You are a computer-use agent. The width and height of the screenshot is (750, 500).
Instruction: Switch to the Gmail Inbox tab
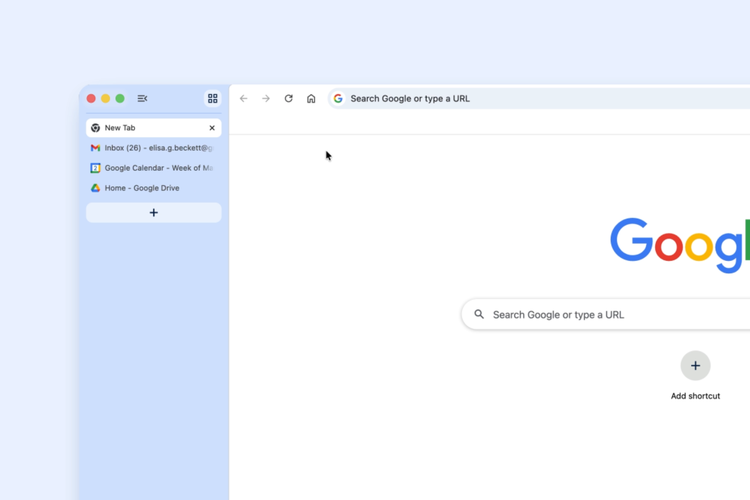point(154,148)
